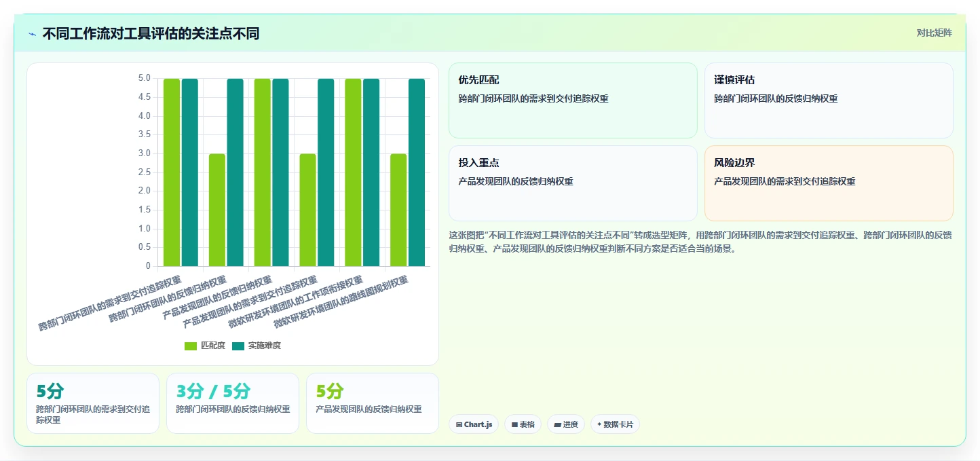Click 实施难度 bar for 跨部门闭环团队的需求到交付追踪权重
Screen dimensions: 980x461
pos(190,172)
